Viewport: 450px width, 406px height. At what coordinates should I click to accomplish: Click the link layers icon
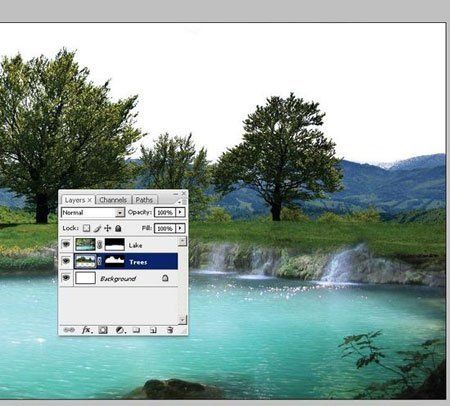coord(69,330)
